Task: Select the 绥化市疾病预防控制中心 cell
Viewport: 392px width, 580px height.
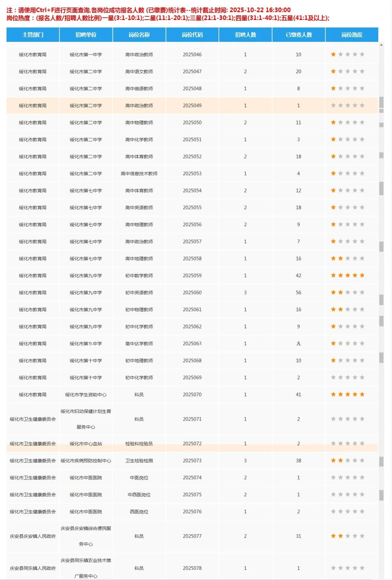Action: click(86, 461)
